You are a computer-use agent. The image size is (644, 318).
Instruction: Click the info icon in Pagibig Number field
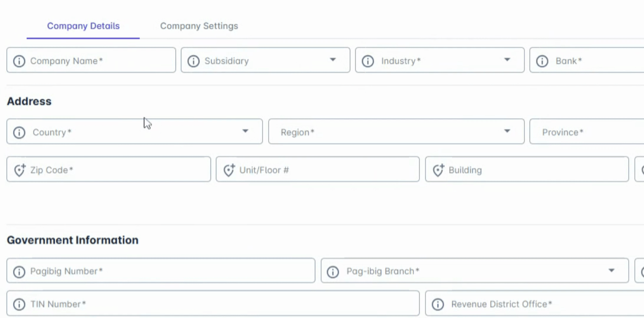(x=19, y=271)
